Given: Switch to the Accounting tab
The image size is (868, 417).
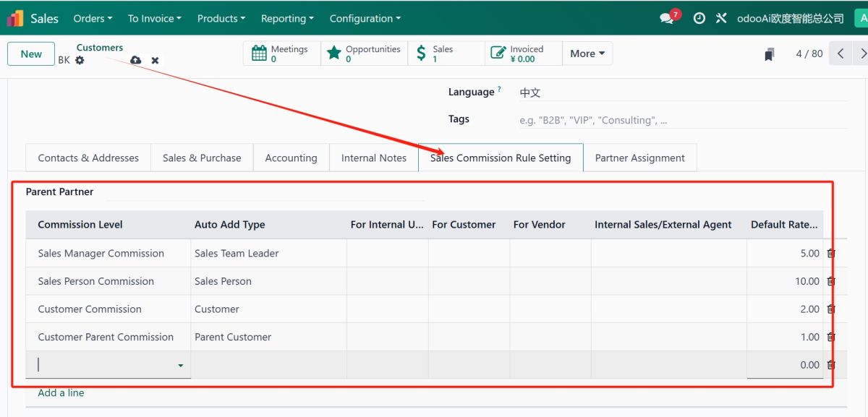Looking at the screenshot, I should click(291, 158).
